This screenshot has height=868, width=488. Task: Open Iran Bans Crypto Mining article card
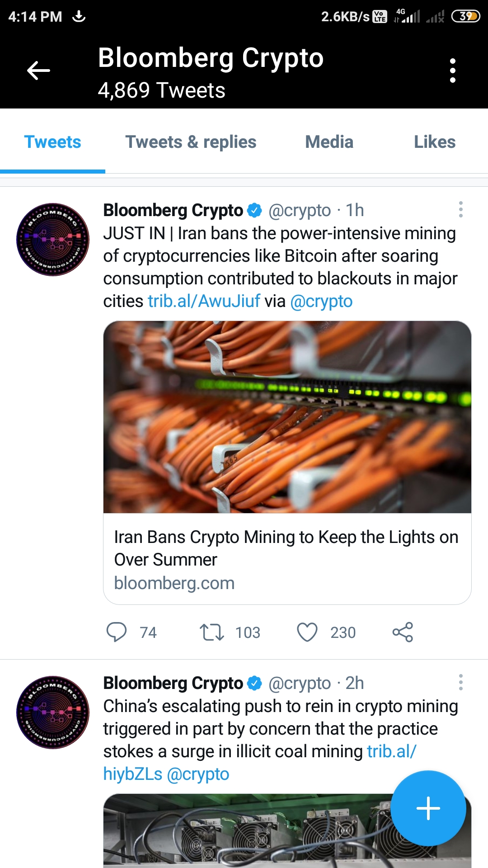[287, 559]
